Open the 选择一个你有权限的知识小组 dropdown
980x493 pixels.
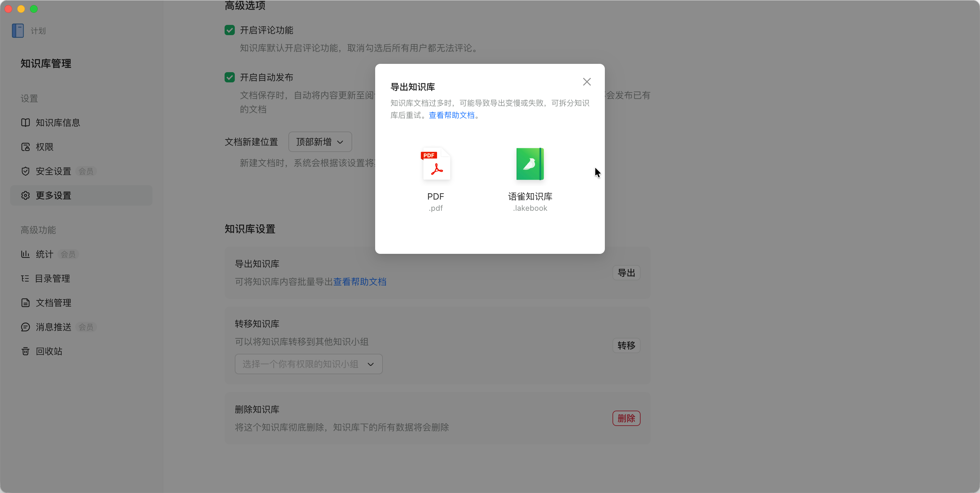pyautogui.click(x=308, y=364)
